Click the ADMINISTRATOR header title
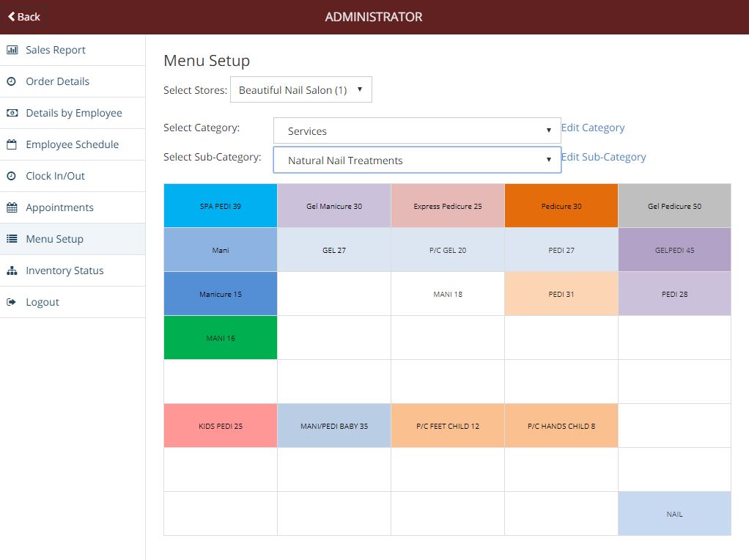The height and width of the screenshot is (560, 749). [374, 17]
